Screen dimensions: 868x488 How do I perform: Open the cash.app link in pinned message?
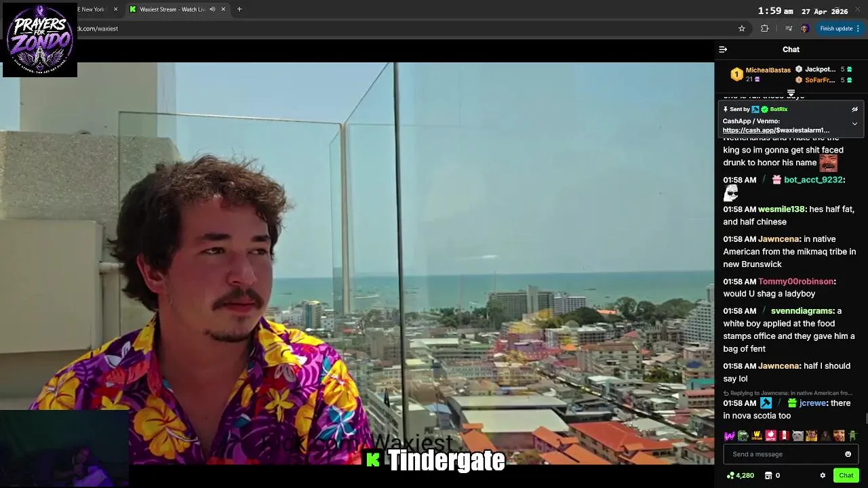click(776, 130)
